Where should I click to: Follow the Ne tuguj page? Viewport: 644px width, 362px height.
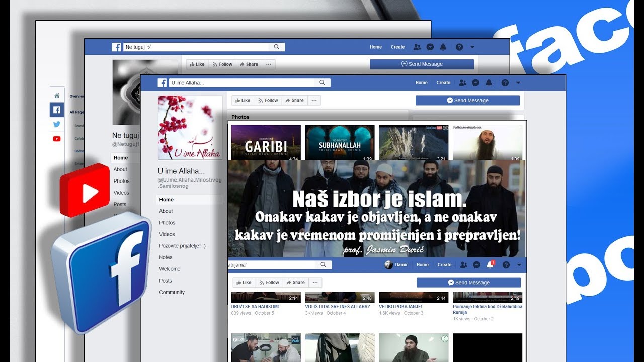coord(222,64)
